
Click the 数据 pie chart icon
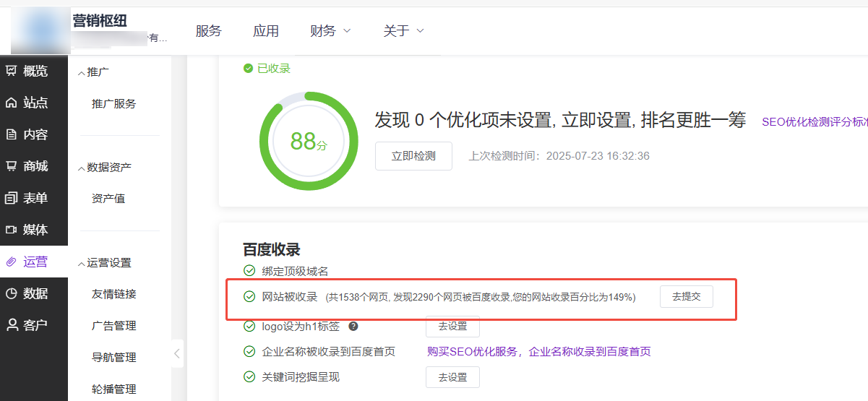tap(11, 293)
